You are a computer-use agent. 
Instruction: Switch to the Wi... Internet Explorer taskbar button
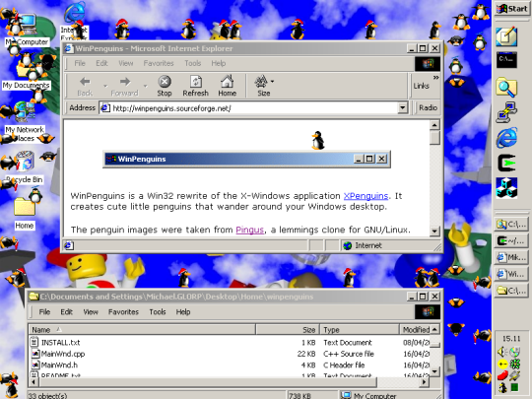(x=511, y=274)
